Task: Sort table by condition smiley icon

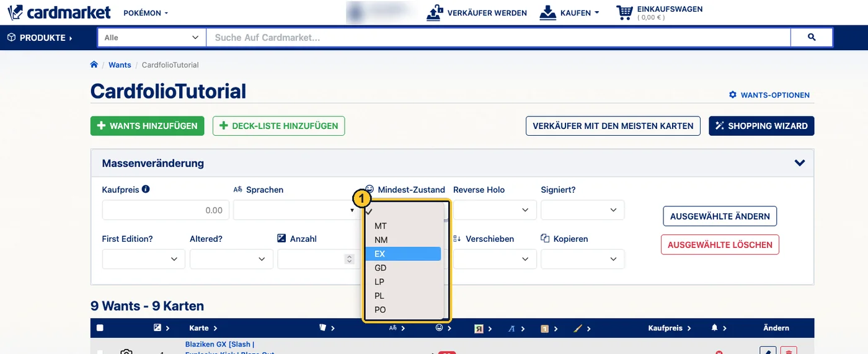Action: pyautogui.click(x=440, y=328)
